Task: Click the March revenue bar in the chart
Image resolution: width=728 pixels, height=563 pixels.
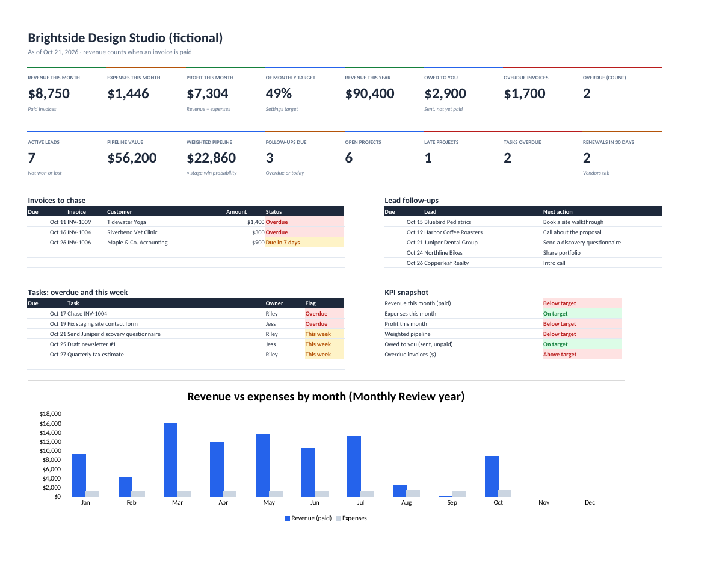Action: pos(171,460)
